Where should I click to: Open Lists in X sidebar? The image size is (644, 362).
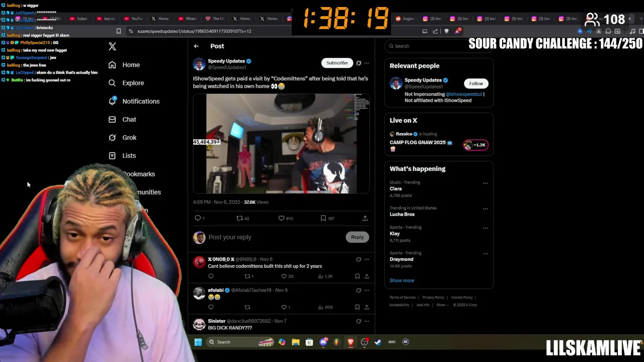[122, 156]
